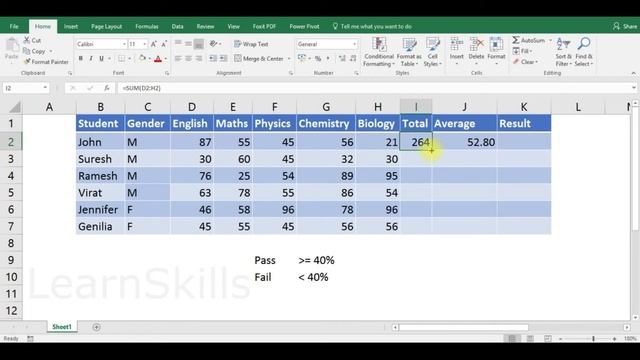Screen dimensions: 640x360
Task: Switch to the Power Pivot tab
Action: click(304, 27)
